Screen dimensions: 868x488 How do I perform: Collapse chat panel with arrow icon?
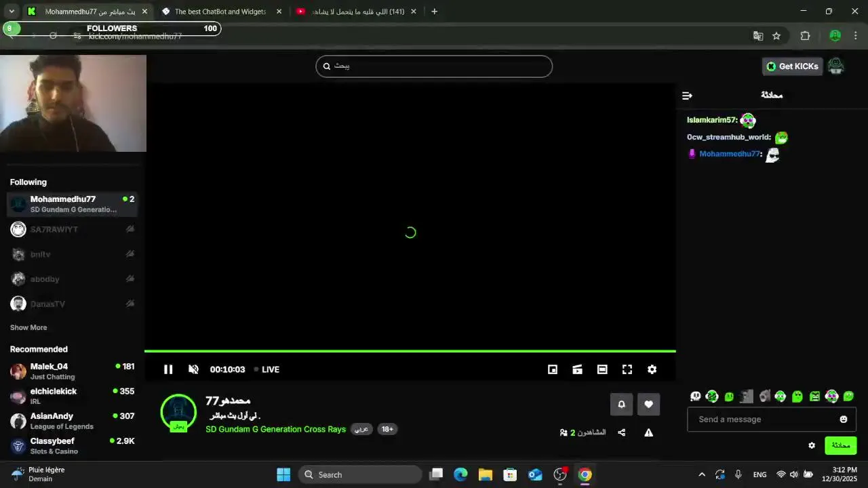click(x=687, y=96)
